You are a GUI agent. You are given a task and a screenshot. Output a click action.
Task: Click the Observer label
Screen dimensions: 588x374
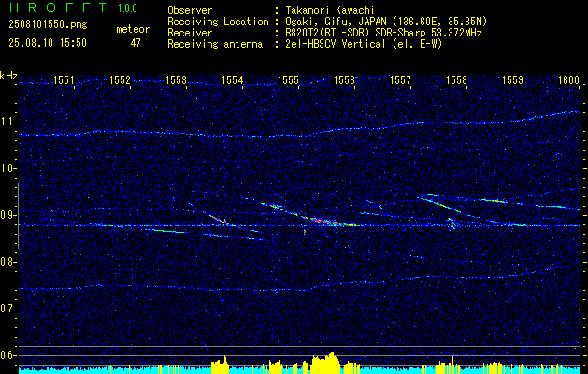click(x=190, y=10)
